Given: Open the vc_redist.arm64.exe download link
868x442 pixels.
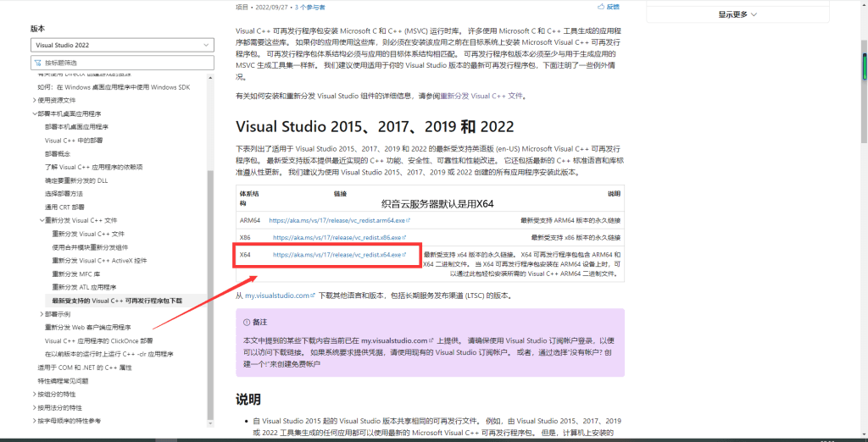Looking at the screenshot, I should pos(337,220).
